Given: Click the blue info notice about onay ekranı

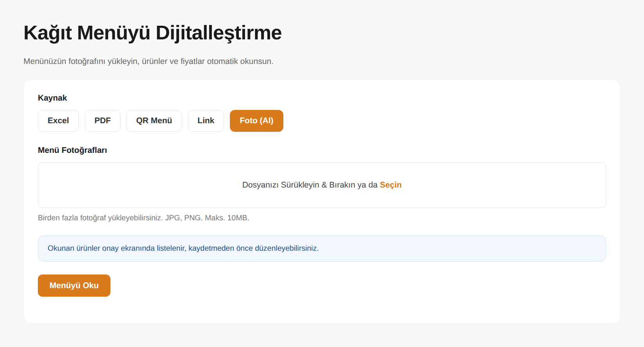Looking at the screenshot, I should point(322,248).
